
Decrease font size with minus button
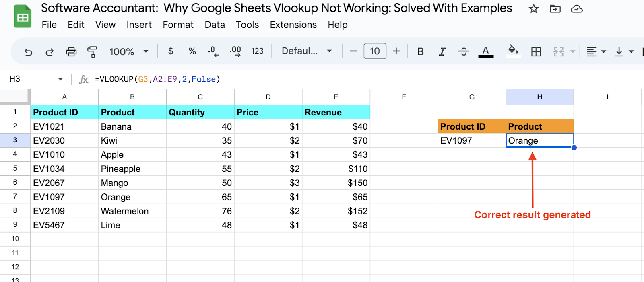click(x=353, y=51)
